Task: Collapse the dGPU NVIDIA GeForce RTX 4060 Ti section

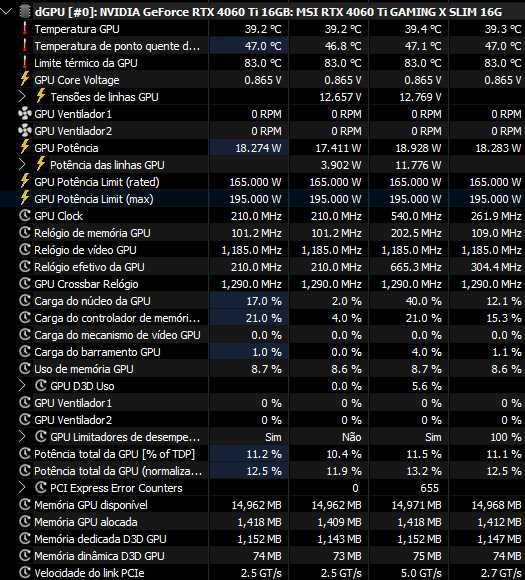Action: pyautogui.click(x=6, y=11)
